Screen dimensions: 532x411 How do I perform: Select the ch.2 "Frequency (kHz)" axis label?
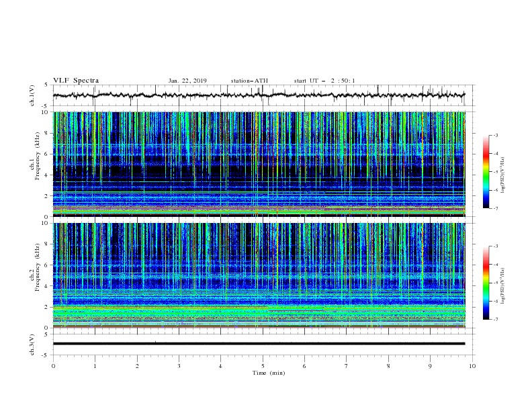(38, 267)
